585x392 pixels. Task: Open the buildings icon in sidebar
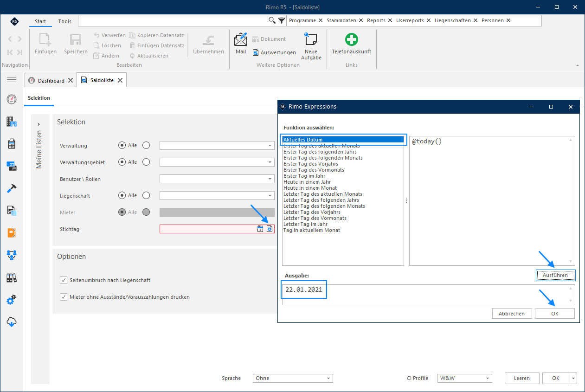click(12, 122)
